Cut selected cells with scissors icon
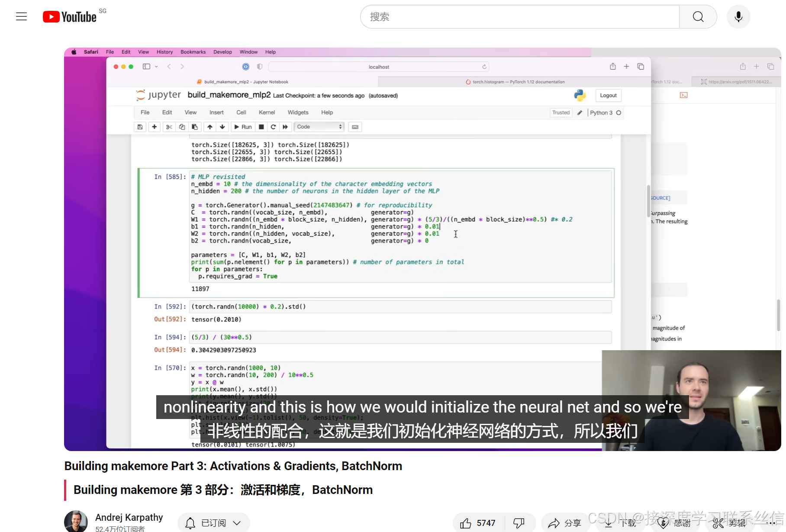The height and width of the screenshot is (532, 786). [169, 127]
